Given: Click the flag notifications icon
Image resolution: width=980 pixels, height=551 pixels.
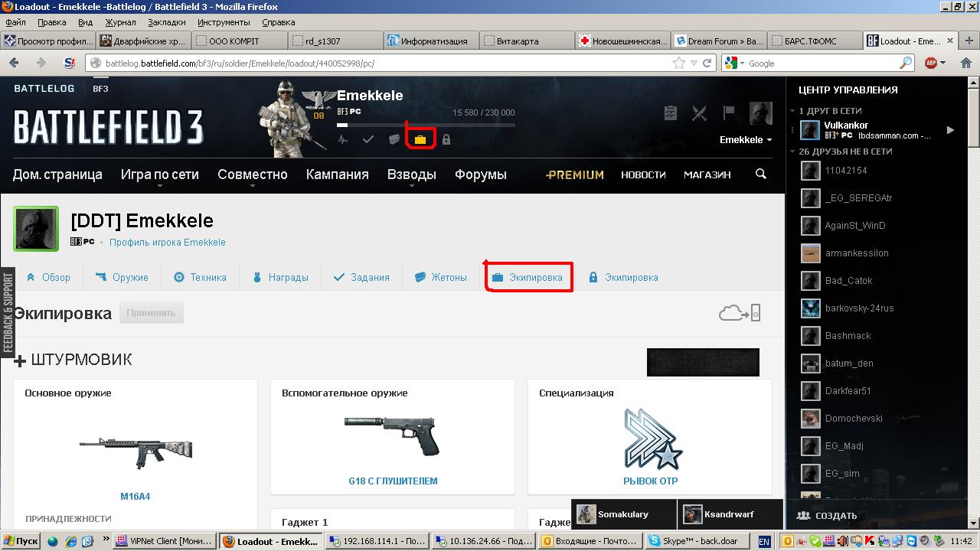Looking at the screenshot, I should coord(729,112).
